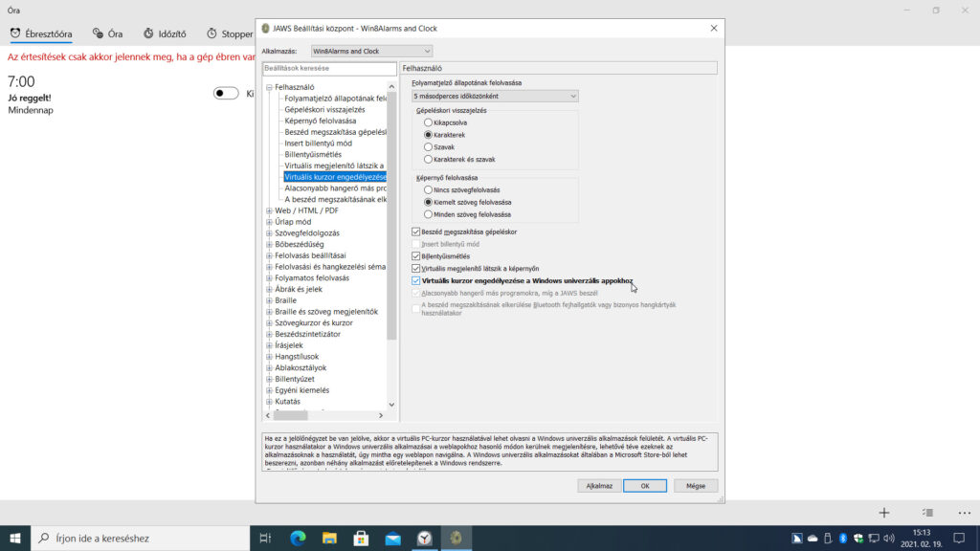Open Microsoft Store from taskbar
This screenshot has width=980, height=551.
[361, 538]
